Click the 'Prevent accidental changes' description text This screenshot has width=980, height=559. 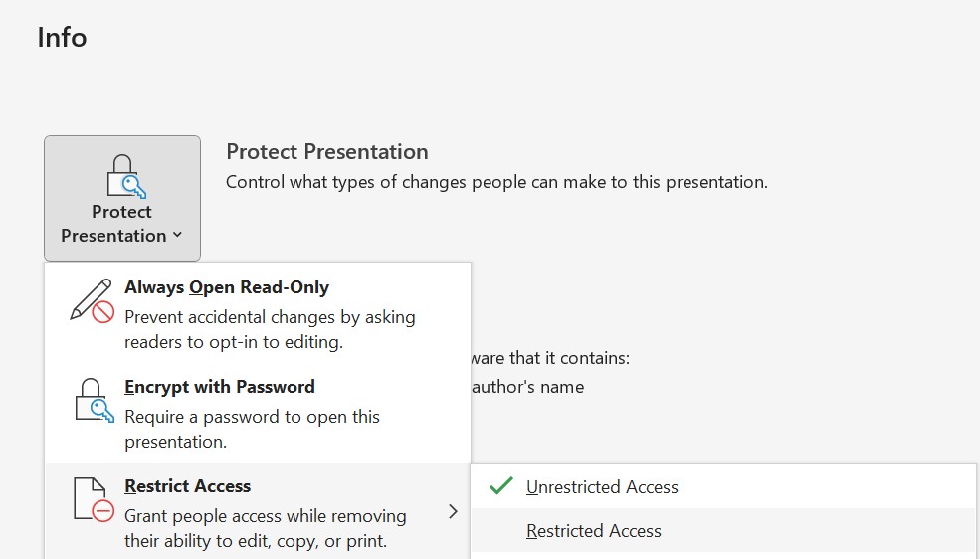[x=270, y=330]
